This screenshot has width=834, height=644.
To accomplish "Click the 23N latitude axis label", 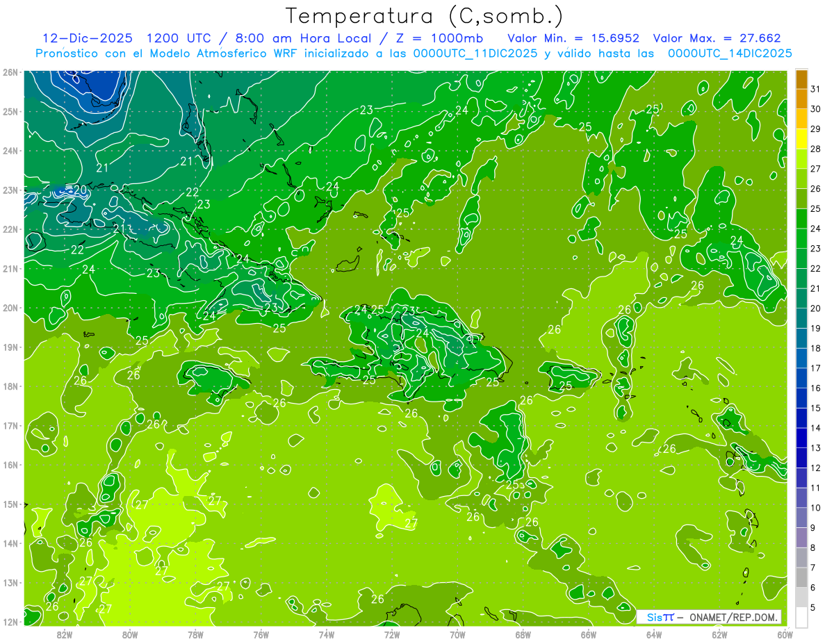I will 10,190.
